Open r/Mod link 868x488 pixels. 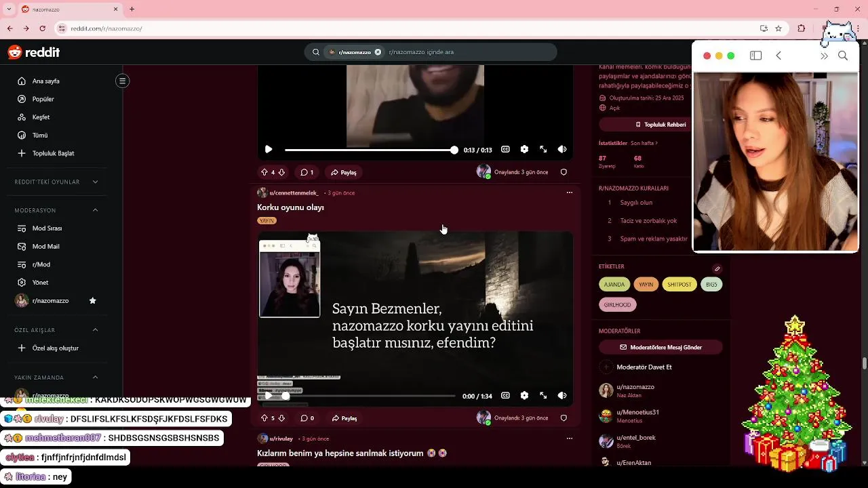pyautogui.click(x=41, y=264)
